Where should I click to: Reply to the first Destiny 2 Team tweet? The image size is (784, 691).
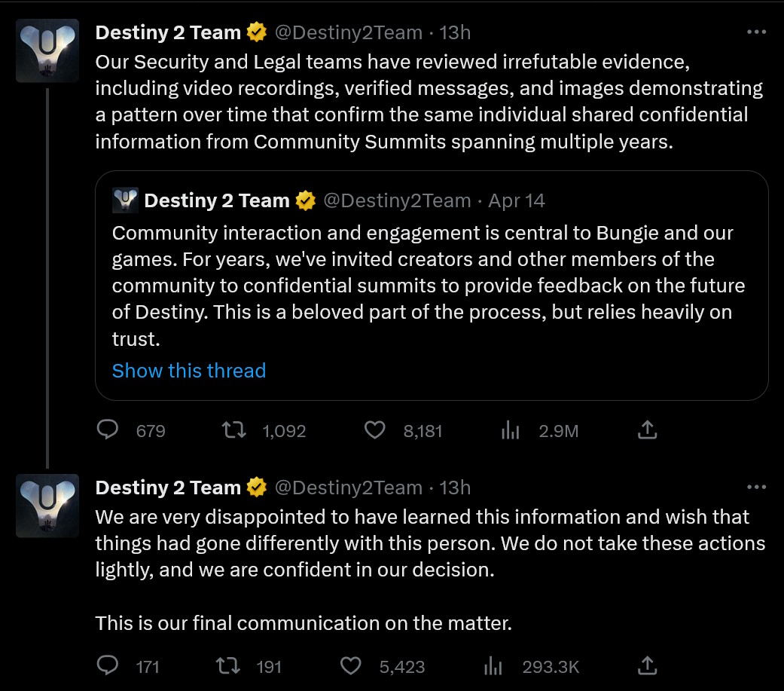click(x=108, y=430)
